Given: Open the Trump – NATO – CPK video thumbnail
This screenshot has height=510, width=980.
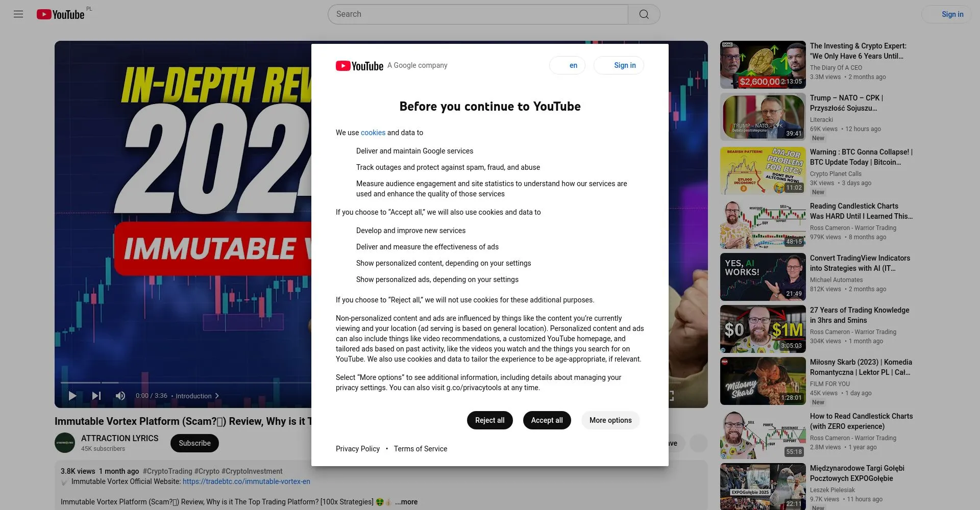Looking at the screenshot, I should [763, 117].
